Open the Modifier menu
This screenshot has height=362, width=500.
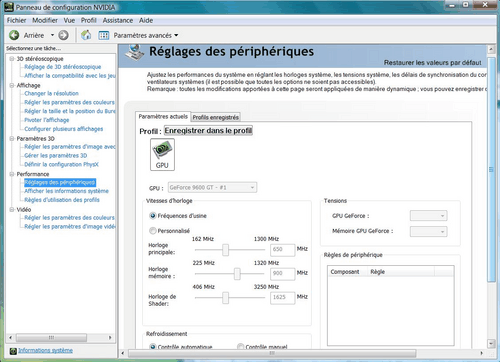(x=45, y=20)
